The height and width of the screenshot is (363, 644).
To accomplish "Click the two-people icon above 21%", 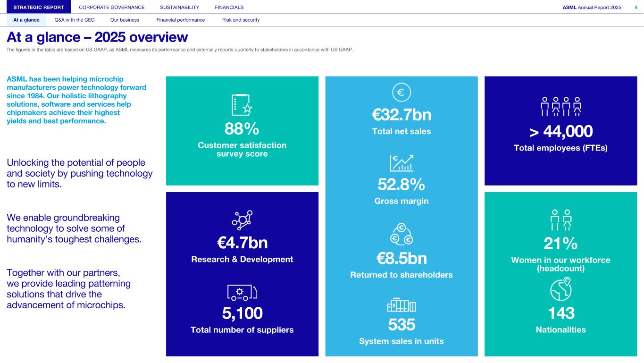I will [560, 219].
